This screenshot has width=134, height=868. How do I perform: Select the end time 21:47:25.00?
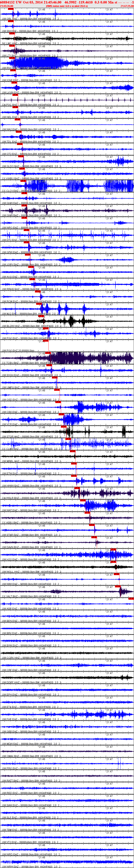coord(127,6)
